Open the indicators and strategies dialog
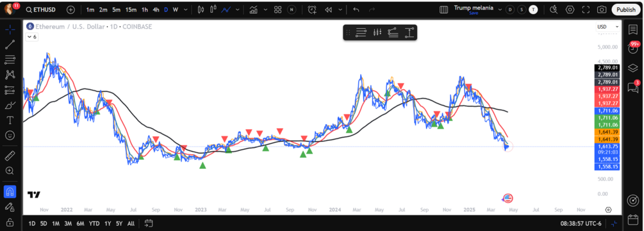This screenshot has height=231, width=644. point(254,10)
